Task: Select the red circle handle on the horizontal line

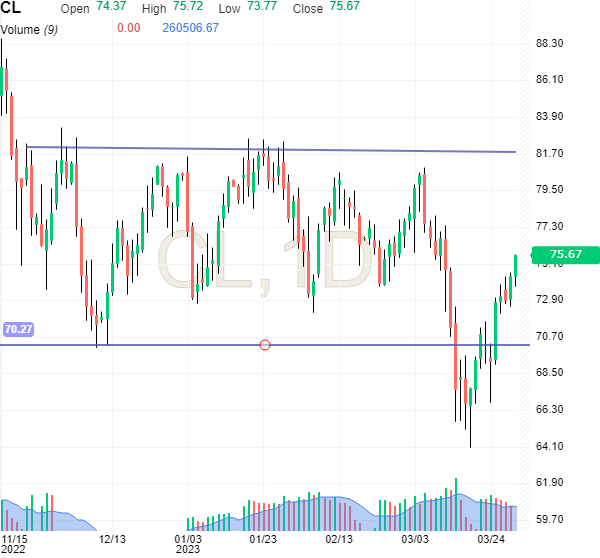Action: (265, 345)
